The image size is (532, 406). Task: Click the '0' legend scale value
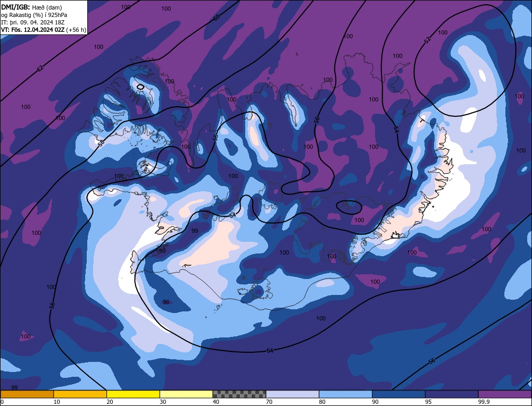[2, 402]
